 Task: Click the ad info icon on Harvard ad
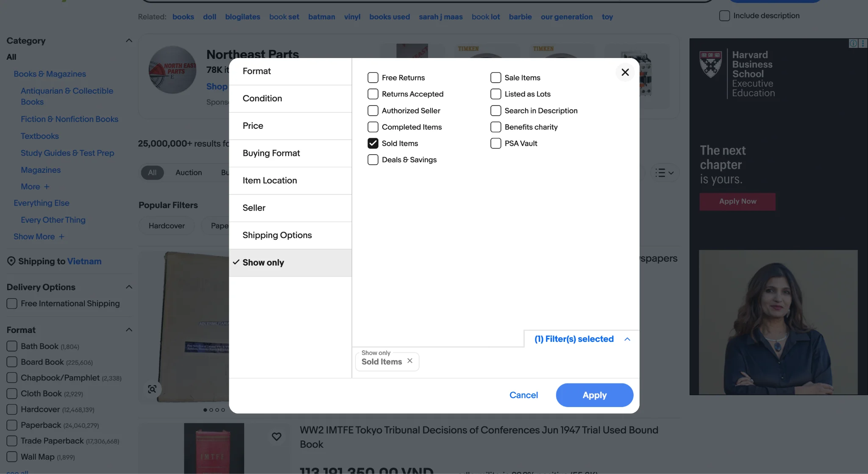(853, 43)
